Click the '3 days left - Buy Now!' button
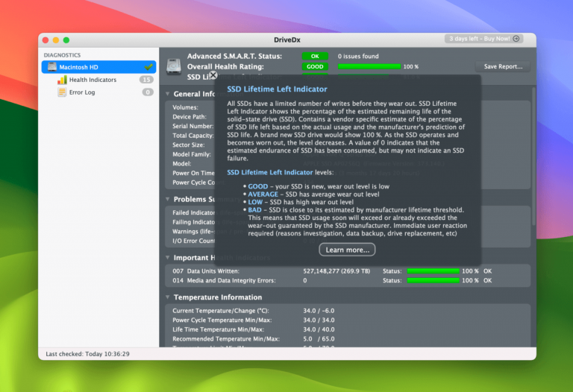 pyautogui.click(x=483, y=39)
